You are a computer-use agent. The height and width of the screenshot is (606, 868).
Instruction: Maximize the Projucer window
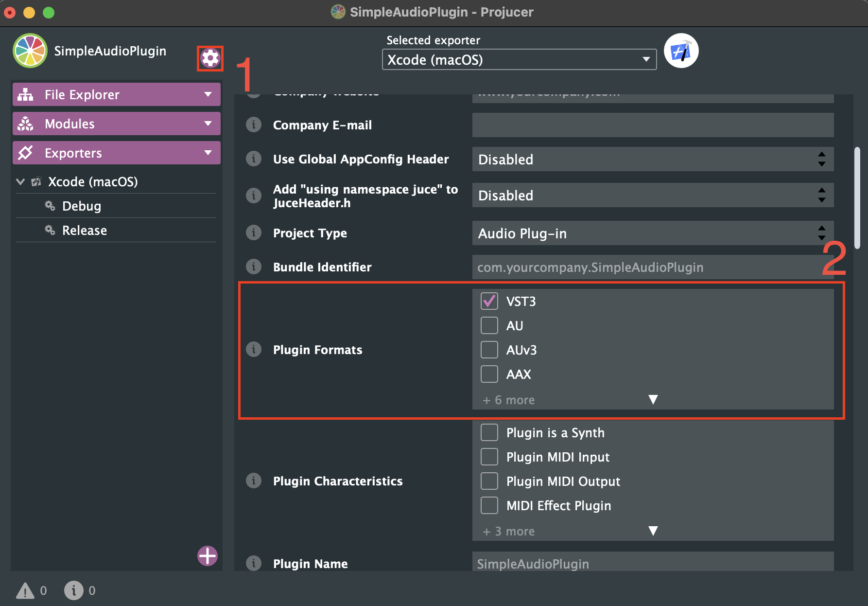[x=49, y=12]
